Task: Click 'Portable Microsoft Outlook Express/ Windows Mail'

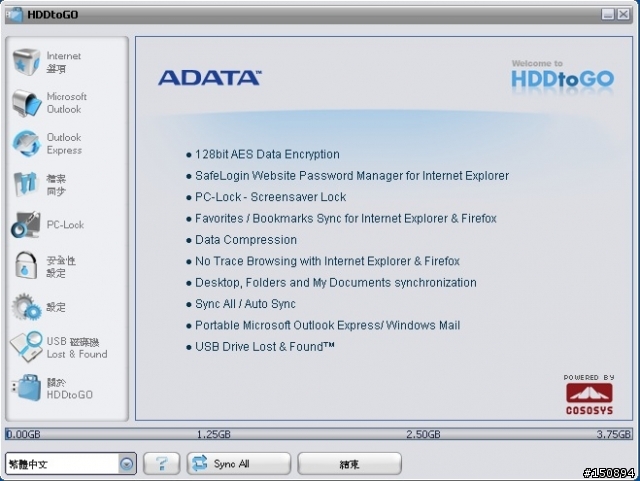Action: (327, 325)
